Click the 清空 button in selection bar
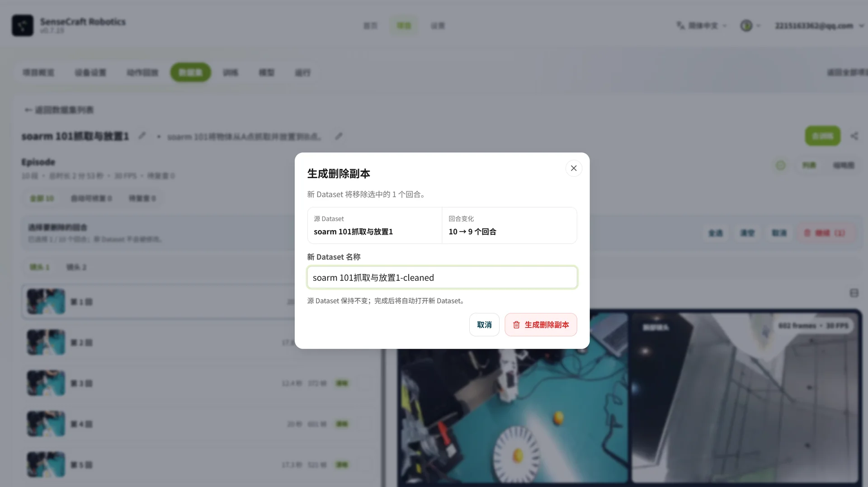Viewport: 868px width, 487px height. tap(747, 233)
